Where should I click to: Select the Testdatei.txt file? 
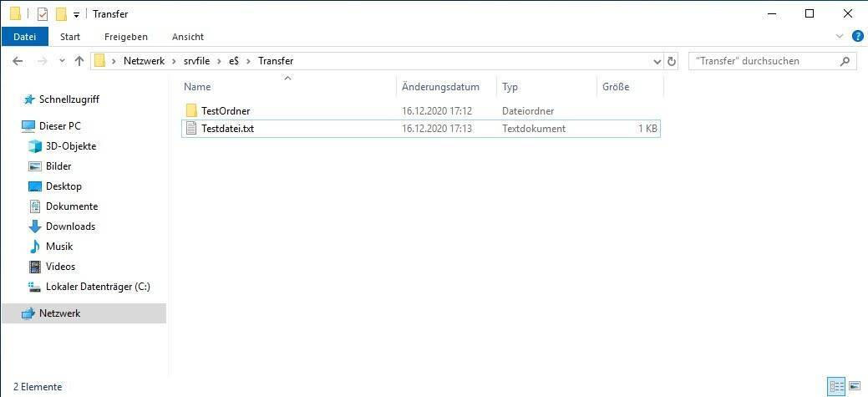227,129
